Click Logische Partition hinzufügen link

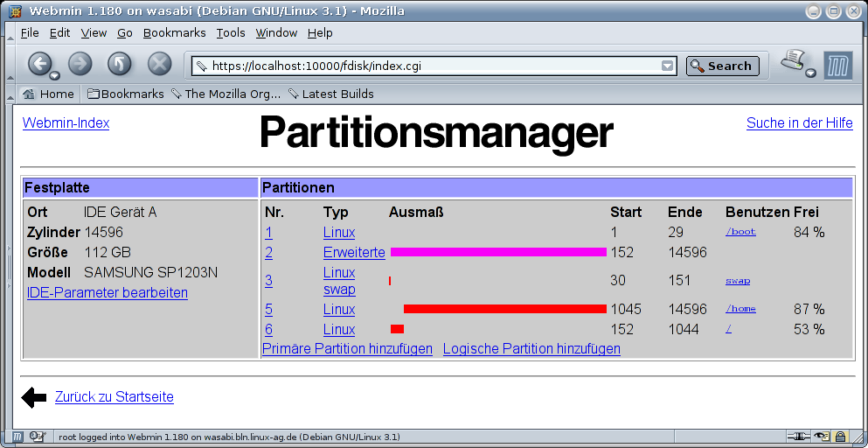(x=531, y=349)
